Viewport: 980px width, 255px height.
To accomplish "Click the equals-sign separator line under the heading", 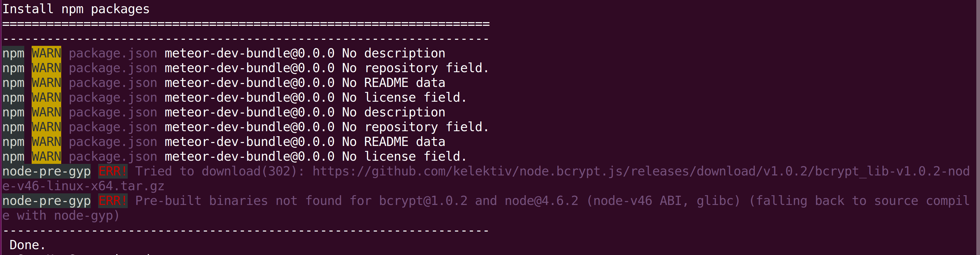I will (x=246, y=24).
